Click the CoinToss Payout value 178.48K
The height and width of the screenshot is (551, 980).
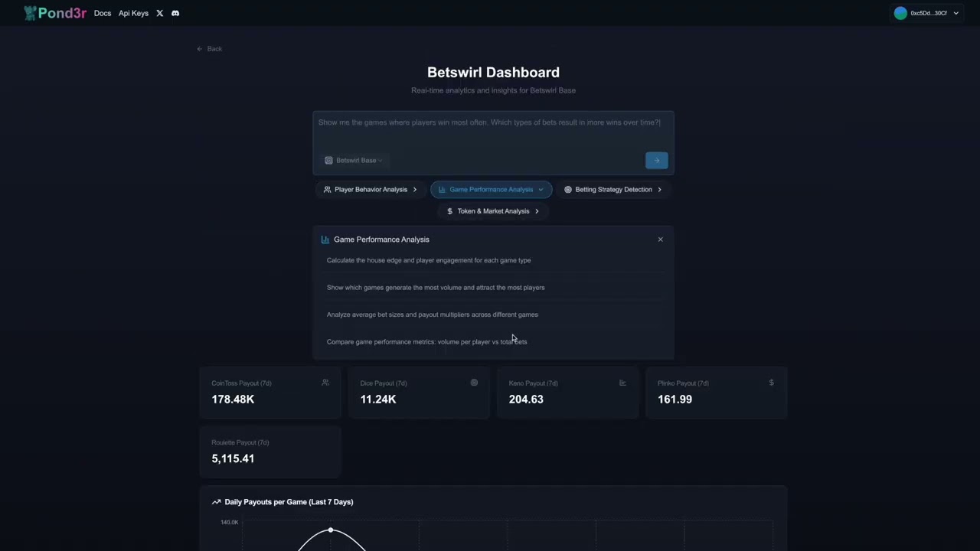[x=233, y=399]
